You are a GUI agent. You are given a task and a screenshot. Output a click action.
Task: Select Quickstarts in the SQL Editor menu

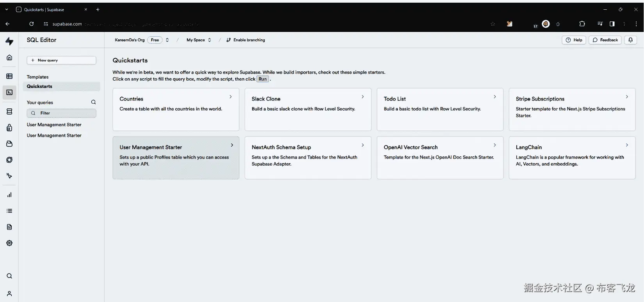[39, 87]
